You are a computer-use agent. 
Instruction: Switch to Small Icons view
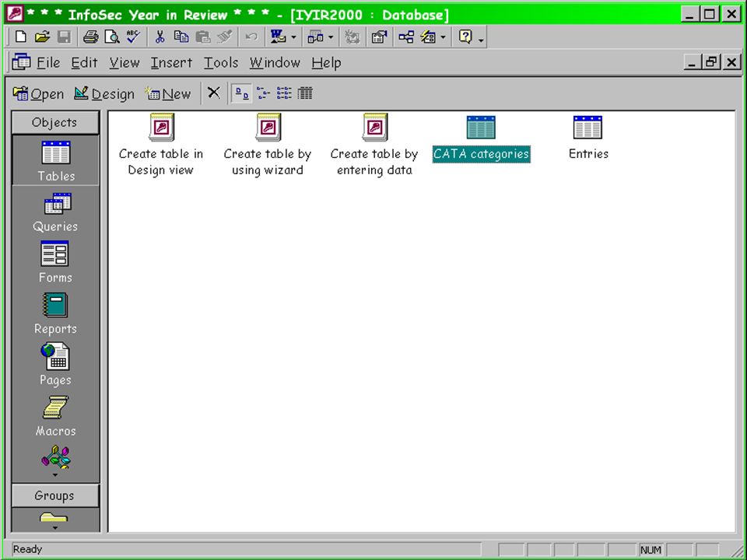[x=263, y=93]
